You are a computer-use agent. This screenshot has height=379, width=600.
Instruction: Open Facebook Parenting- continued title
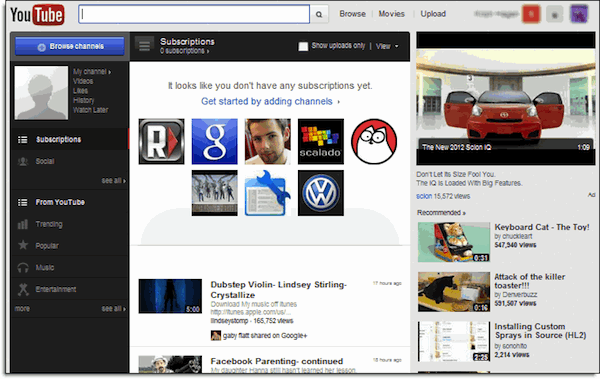click(x=277, y=361)
